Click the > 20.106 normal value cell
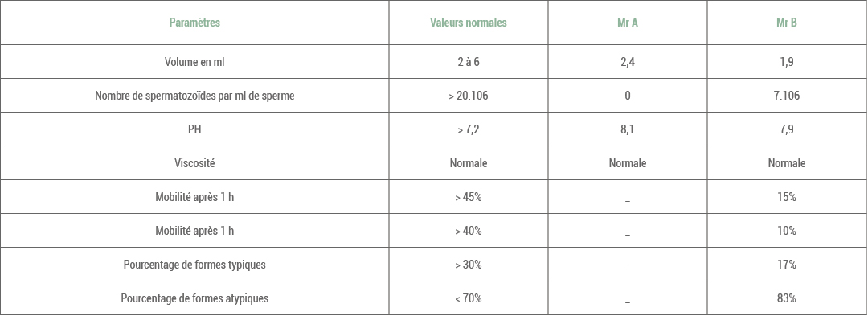Viewport: 868px width, 316px height. pos(469,96)
